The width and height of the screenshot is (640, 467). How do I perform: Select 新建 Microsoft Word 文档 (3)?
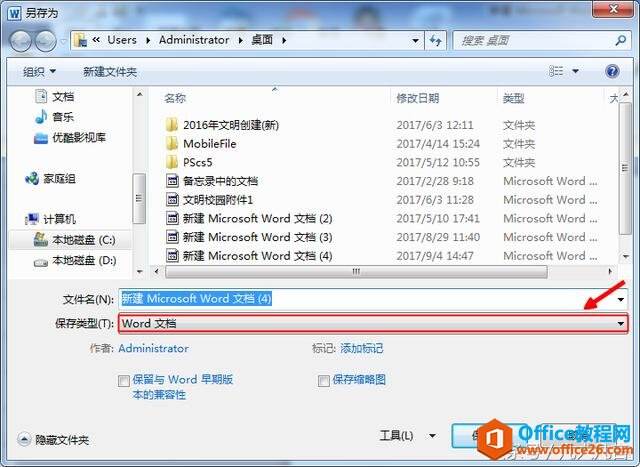249,237
